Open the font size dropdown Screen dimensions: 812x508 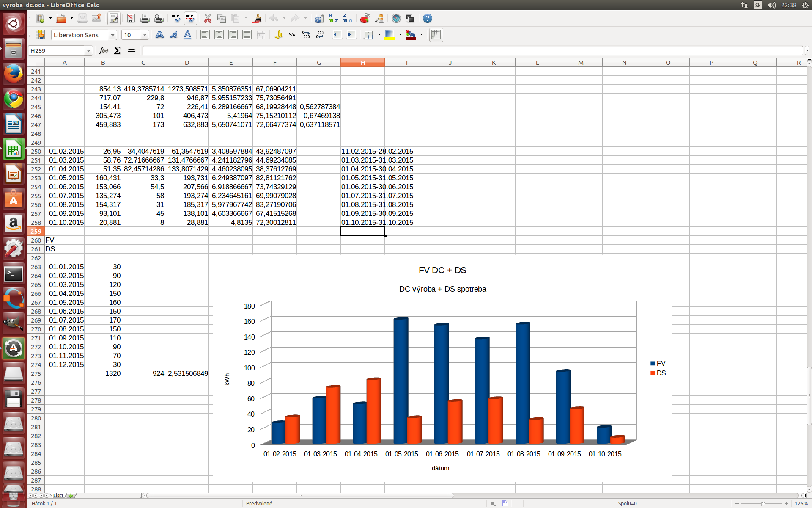(x=145, y=35)
